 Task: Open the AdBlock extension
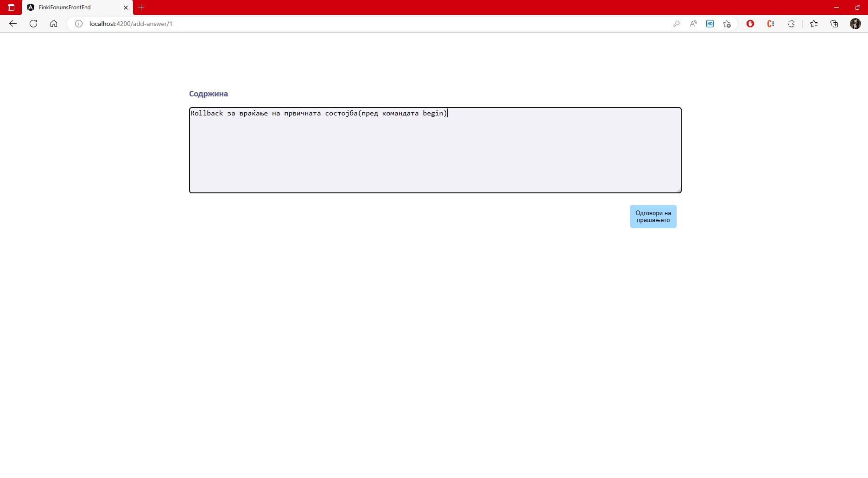pyautogui.click(x=750, y=24)
